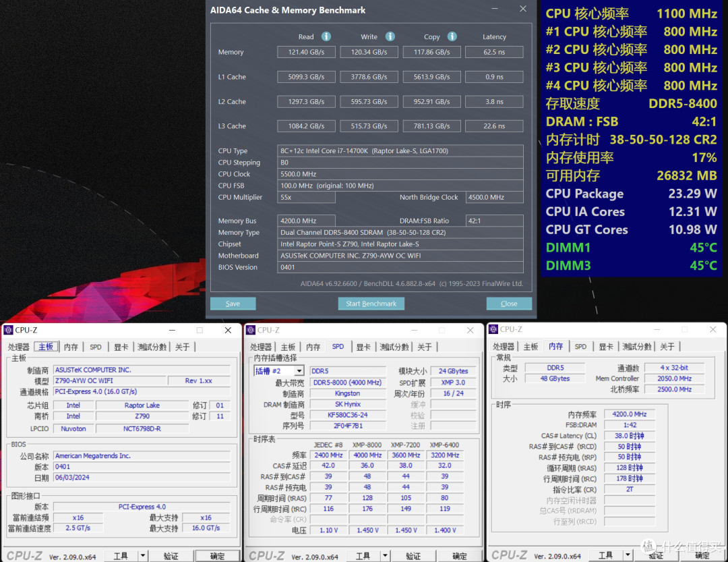Click 工具 button in left CPU-Z
This screenshot has height=562, width=728.
(x=121, y=555)
